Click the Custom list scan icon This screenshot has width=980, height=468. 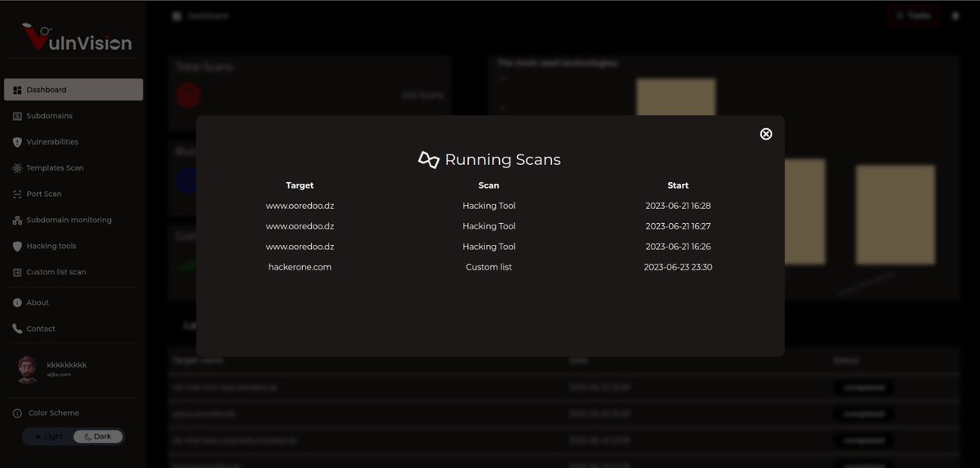(17, 272)
